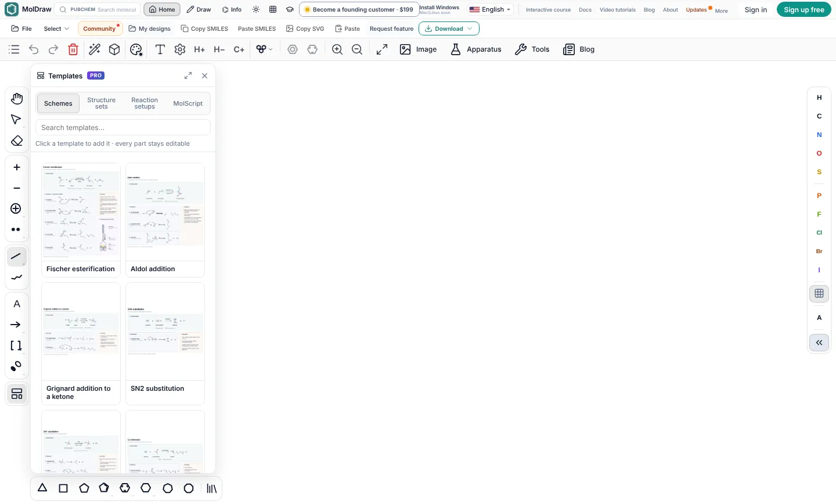
Task: Add a square ring shape
Action: point(63,488)
